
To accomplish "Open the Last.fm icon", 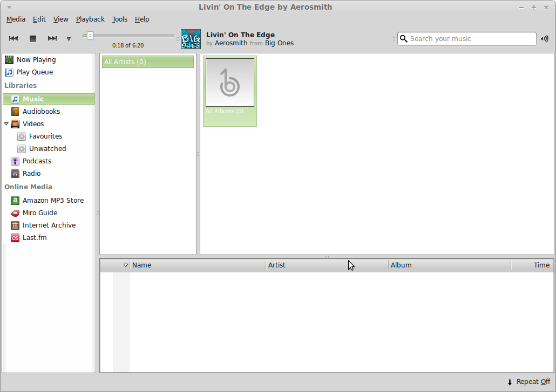I will (x=15, y=238).
